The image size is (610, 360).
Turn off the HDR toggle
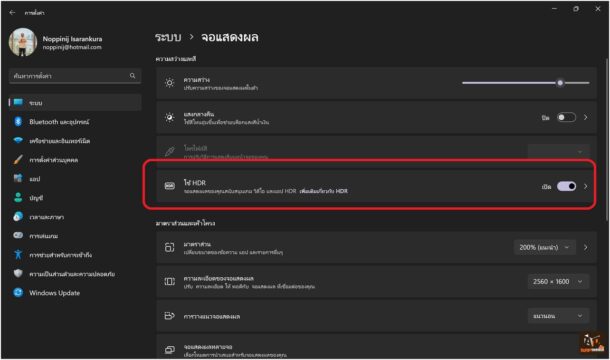point(566,186)
